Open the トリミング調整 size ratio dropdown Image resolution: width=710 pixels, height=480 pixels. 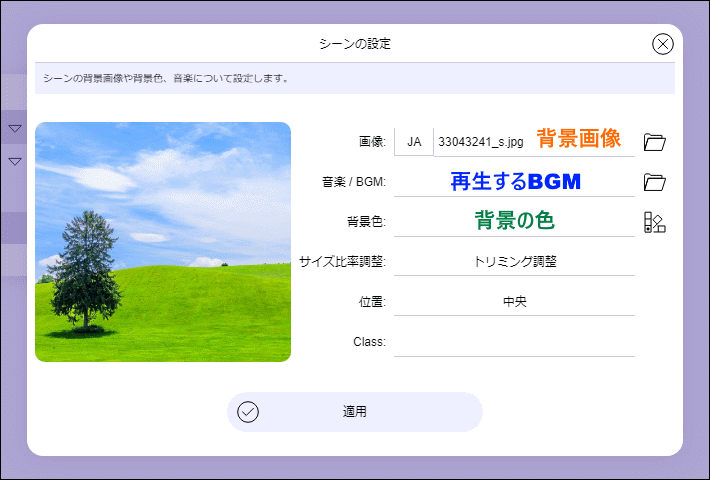(x=514, y=262)
